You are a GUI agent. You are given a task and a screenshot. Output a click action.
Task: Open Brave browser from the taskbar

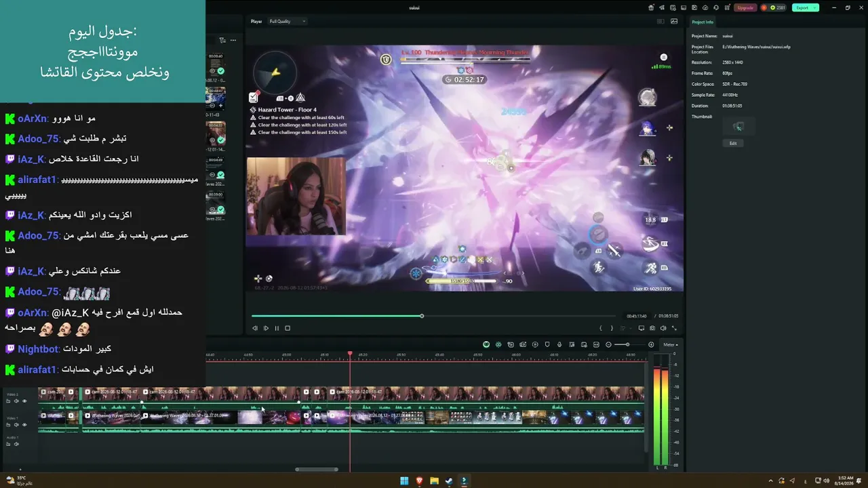pos(419,481)
